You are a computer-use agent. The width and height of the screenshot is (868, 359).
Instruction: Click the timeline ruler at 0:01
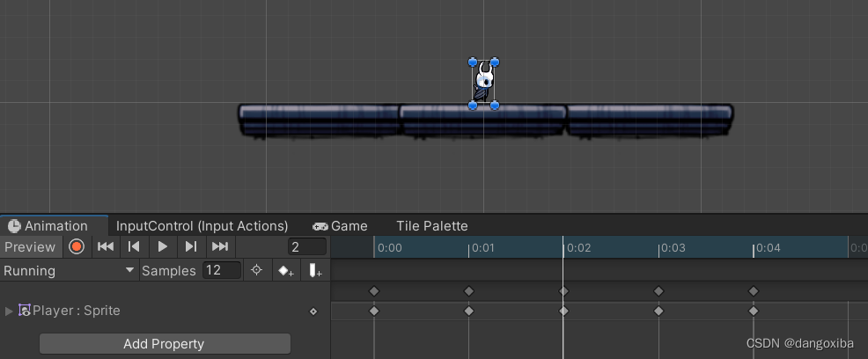[x=484, y=248]
